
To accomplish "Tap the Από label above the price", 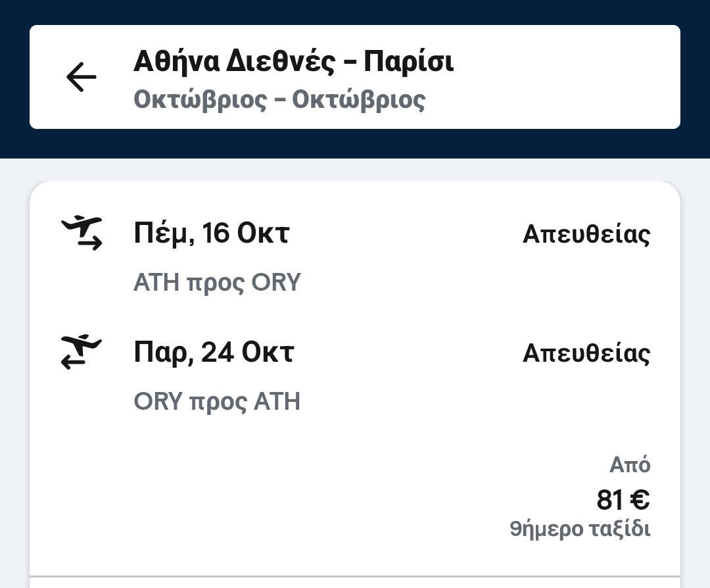I will click(629, 466).
